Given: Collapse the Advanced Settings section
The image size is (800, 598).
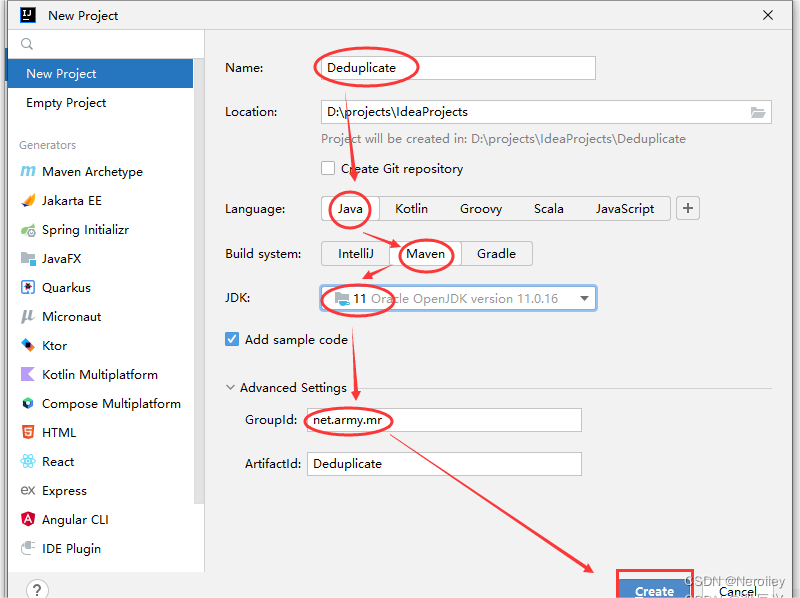Looking at the screenshot, I should 230,388.
